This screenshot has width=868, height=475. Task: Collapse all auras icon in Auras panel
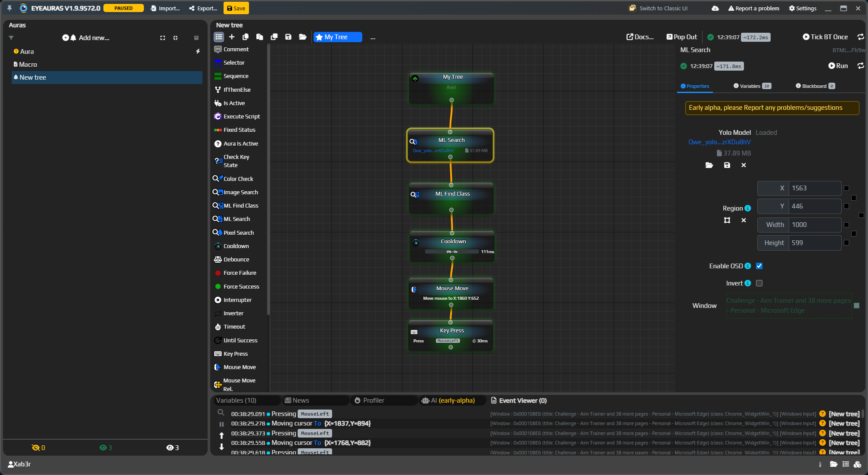(175, 38)
